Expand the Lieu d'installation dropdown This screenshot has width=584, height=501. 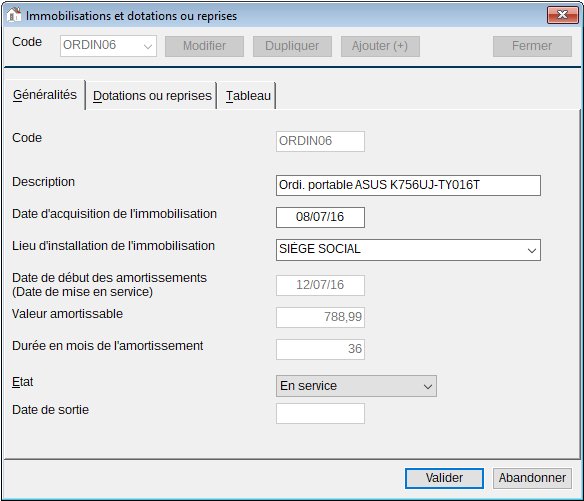(x=408, y=250)
